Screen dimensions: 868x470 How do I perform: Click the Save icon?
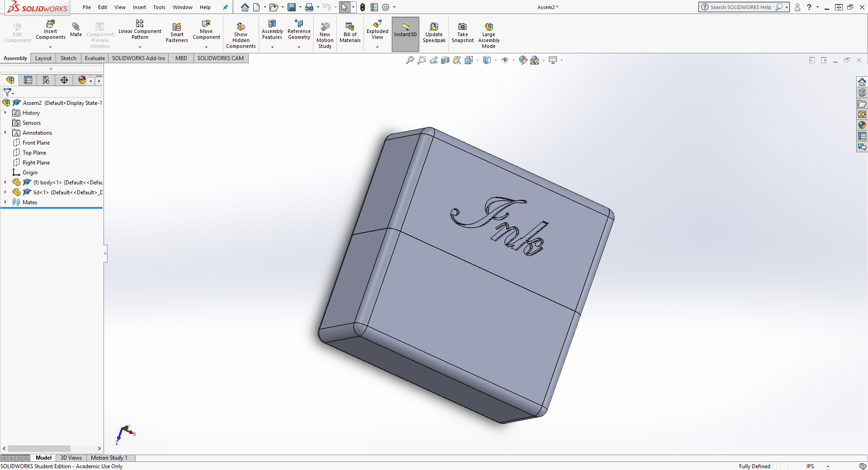[292, 7]
